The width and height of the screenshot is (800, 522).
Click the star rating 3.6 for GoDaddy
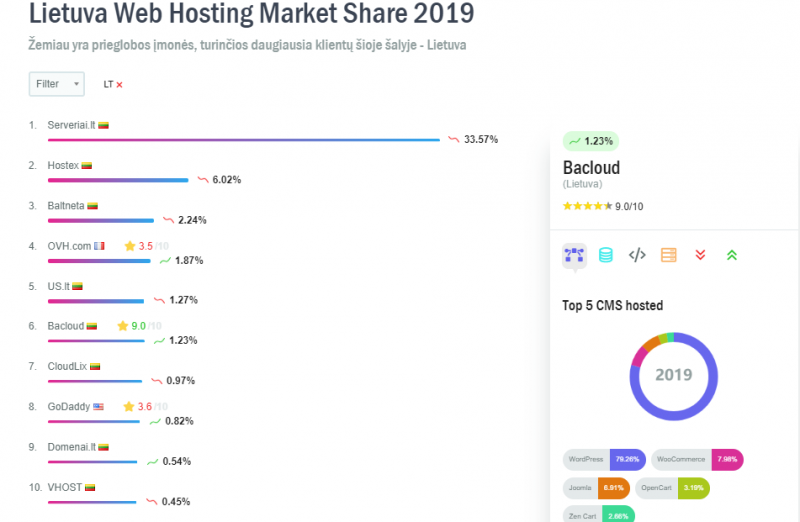coord(145,407)
